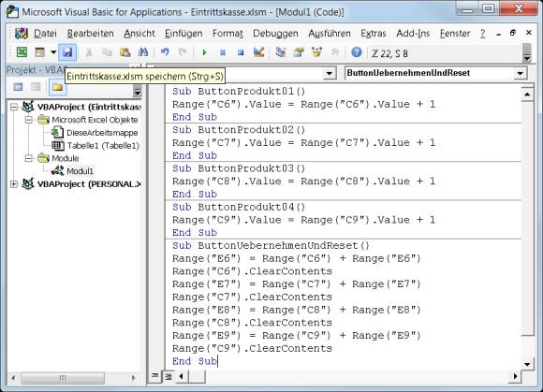Click the Insert UserForm toolbar icon
This screenshot has width=543, height=392.
tap(40, 52)
